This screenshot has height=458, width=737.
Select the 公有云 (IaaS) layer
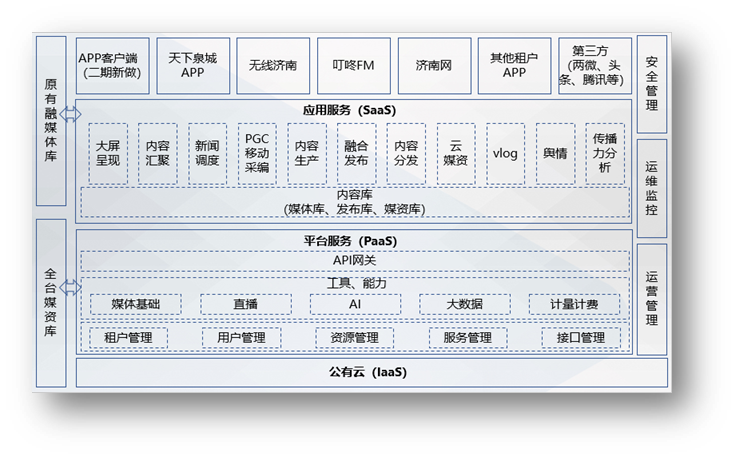(353, 372)
